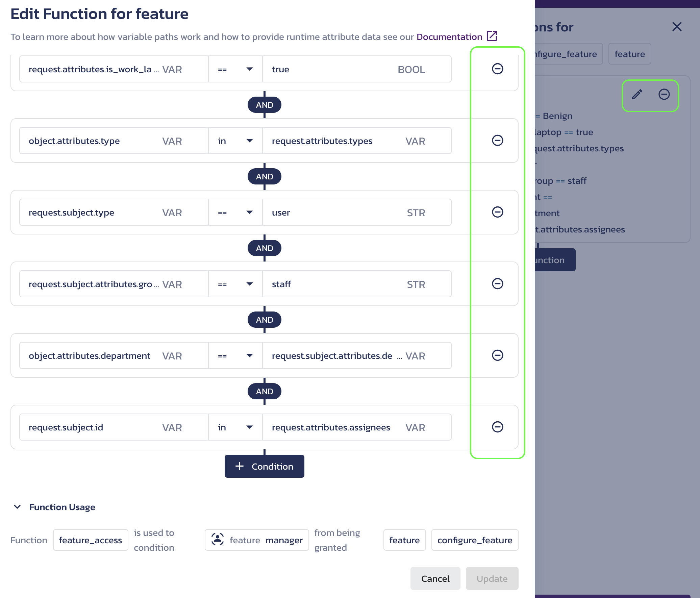Open the operator dropdown for third condition

pyautogui.click(x=249, y=213)
